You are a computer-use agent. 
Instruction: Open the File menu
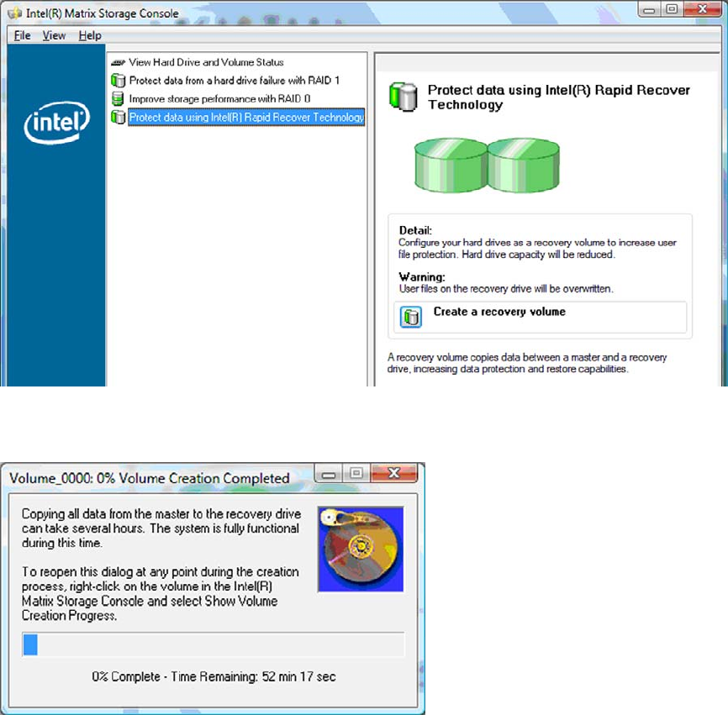tap(22, 35)
